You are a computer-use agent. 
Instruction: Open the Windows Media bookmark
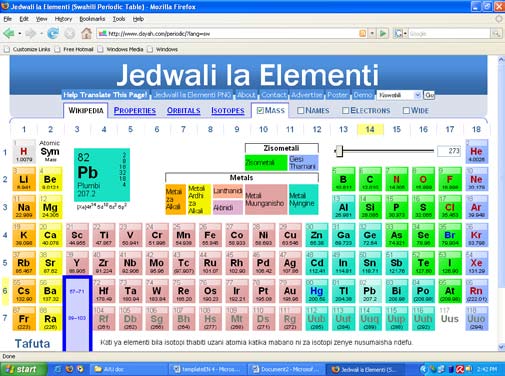point(120,49)
